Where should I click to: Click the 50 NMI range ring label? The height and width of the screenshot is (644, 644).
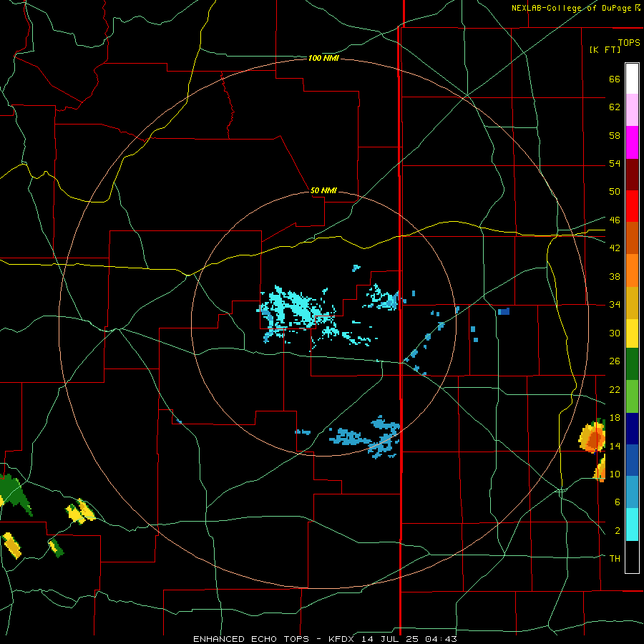[323, 190]
